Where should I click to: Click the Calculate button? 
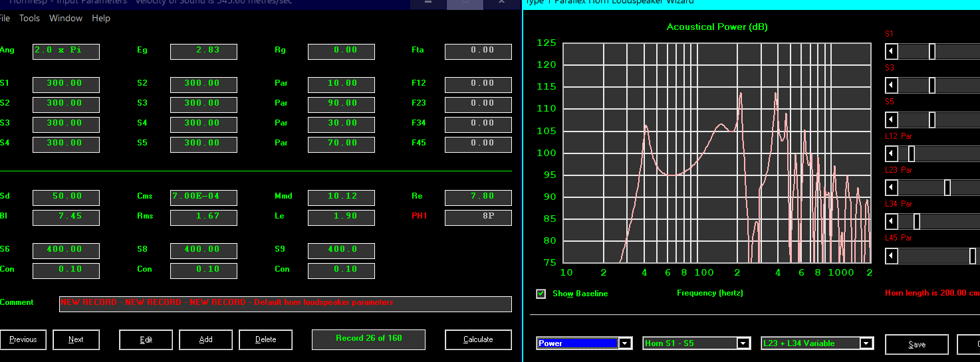point(478,339)
